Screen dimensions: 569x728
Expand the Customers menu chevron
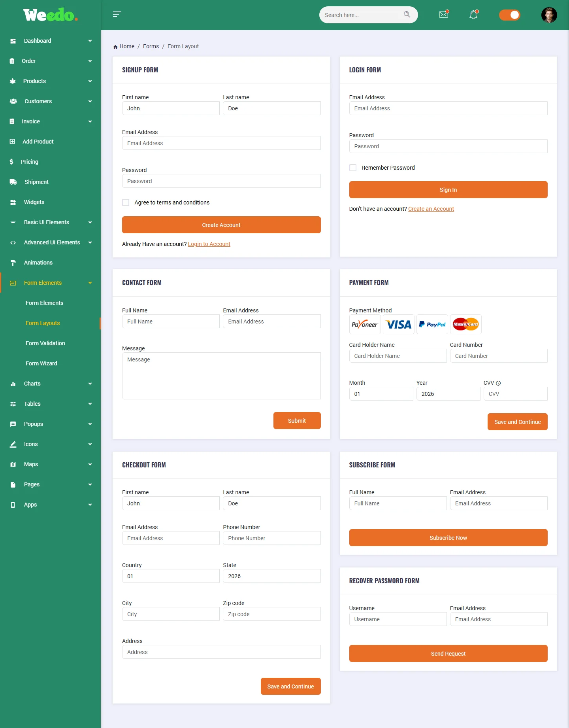[90, 101]
